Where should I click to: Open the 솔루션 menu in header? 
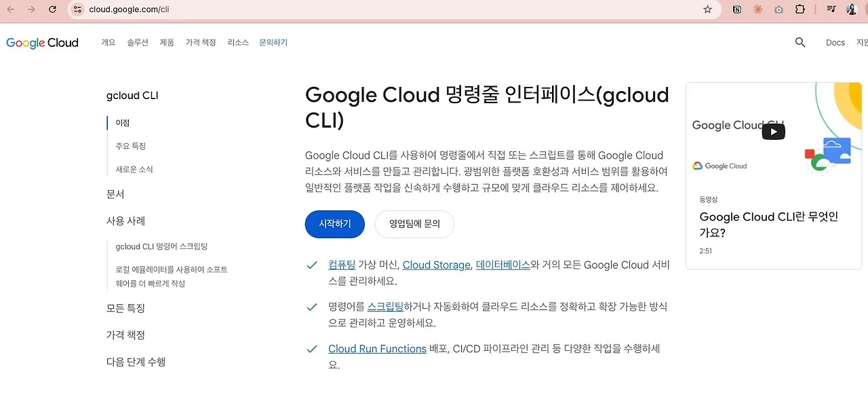point(137,43)
